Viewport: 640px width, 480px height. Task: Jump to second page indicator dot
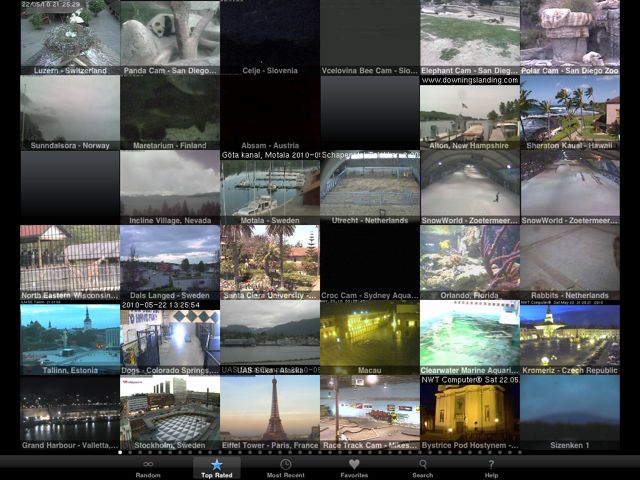pyautogui.click(x=130, y=452)
